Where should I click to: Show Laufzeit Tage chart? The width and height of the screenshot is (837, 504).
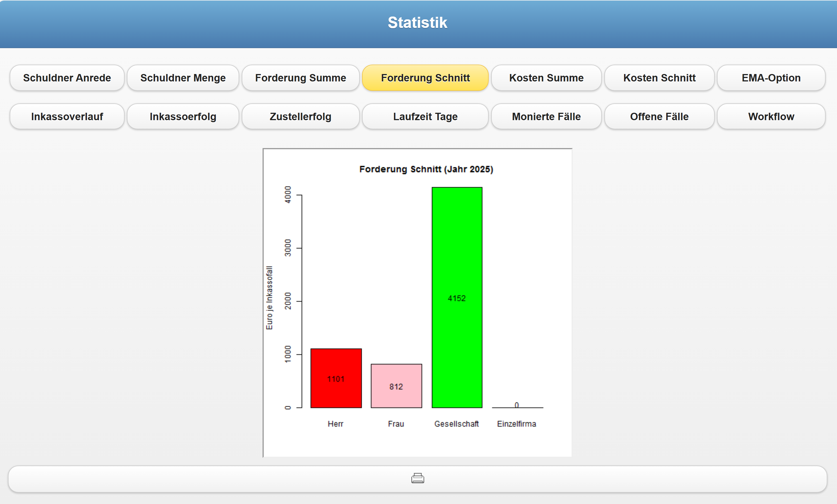pos(425,116)
